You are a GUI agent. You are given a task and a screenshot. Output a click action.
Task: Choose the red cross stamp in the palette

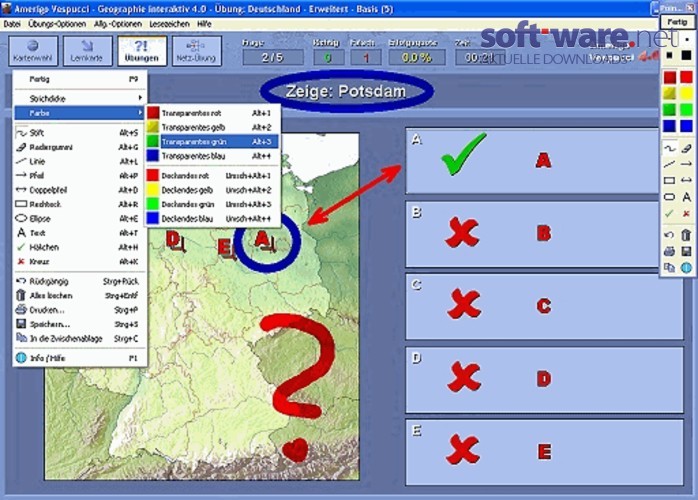(686, 213)
